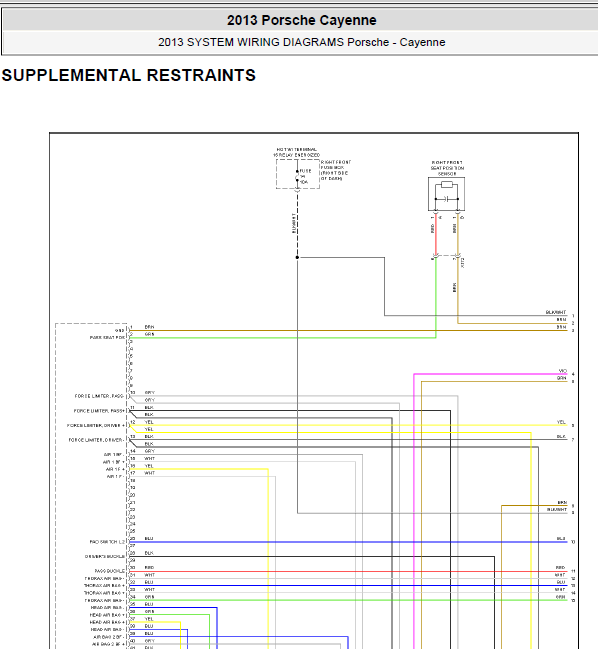Click the RED wire label at right terminal 11
Viewport: 598px width, 649px height.
click(x=561, y=567)
